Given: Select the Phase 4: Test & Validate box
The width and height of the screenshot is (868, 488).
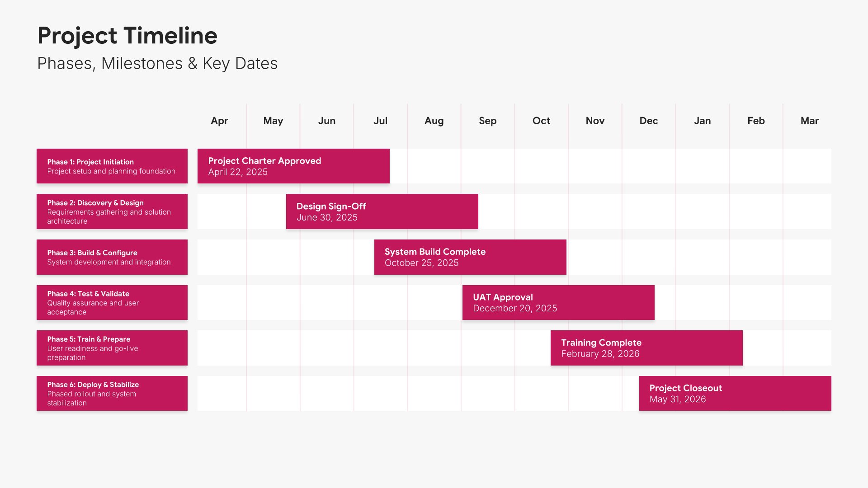Looking at the screenshot, I should tap(112, 302).
